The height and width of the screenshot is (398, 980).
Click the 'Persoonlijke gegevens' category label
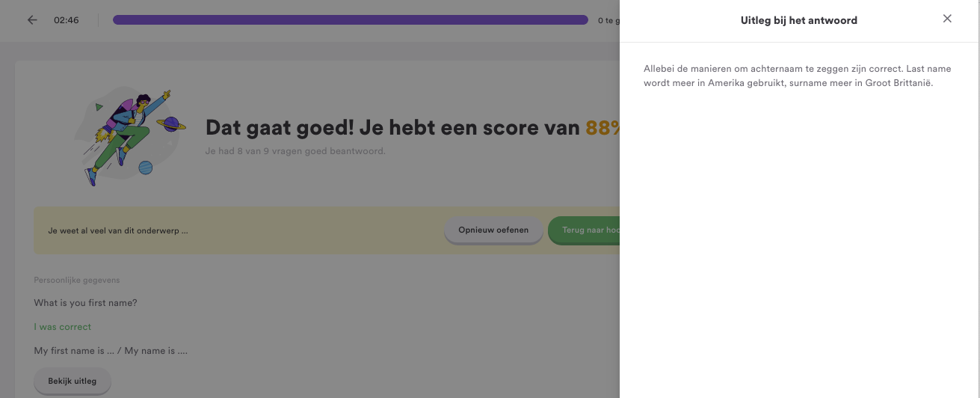coord(77,280)
